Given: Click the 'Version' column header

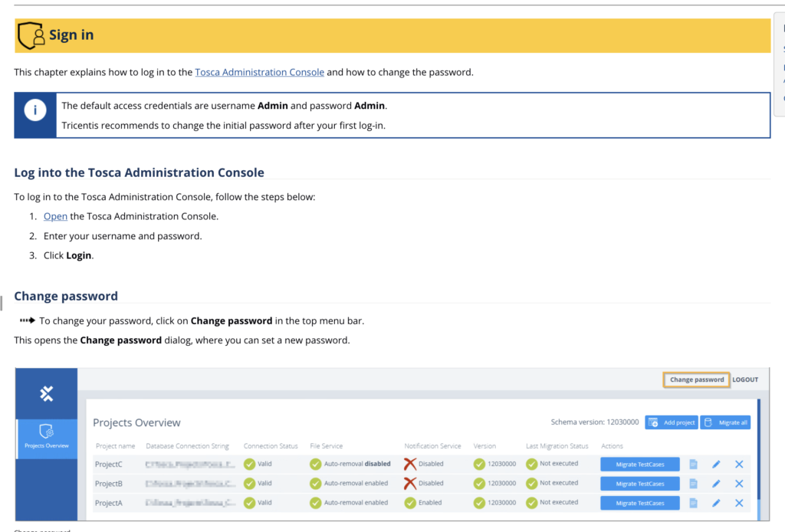Looking at the screenshot, I should (x=484, y=446).
